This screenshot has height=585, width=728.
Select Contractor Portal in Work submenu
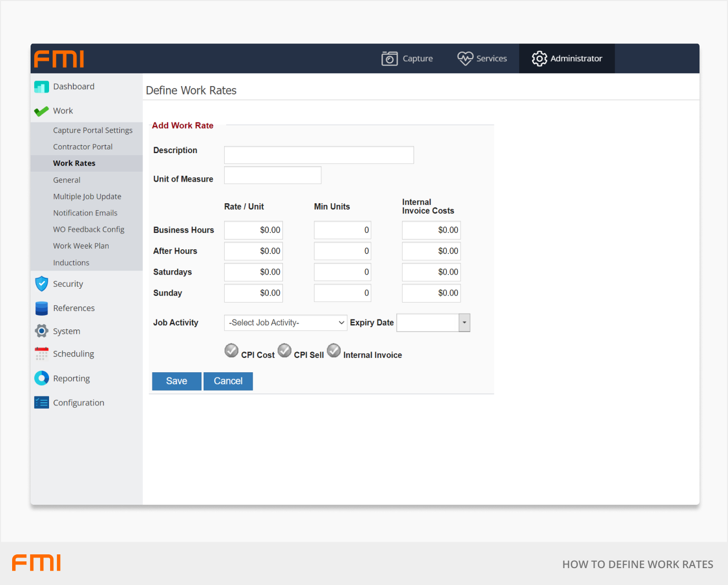click(x=83, y=147)
